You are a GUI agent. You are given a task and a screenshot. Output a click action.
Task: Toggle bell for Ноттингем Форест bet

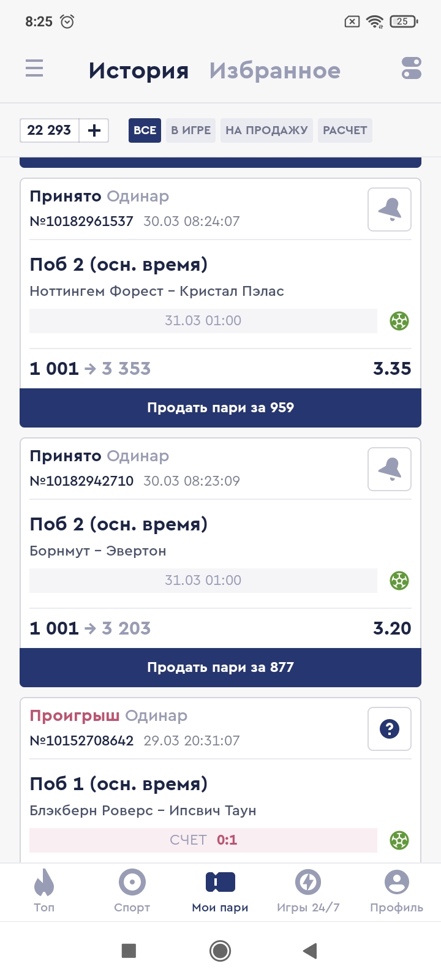click(390, 209)
